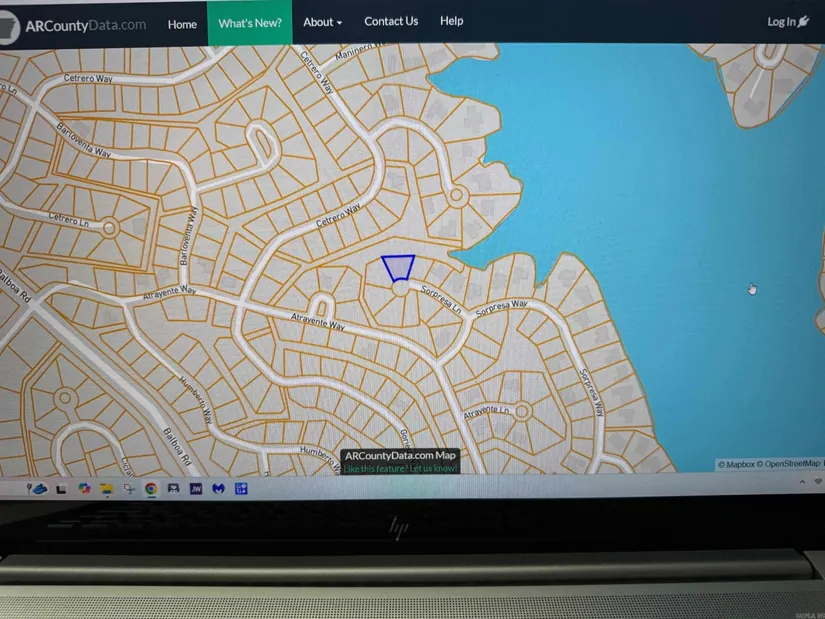Open the Snipping Tool taskbar icon

click(x=129, y=489)
